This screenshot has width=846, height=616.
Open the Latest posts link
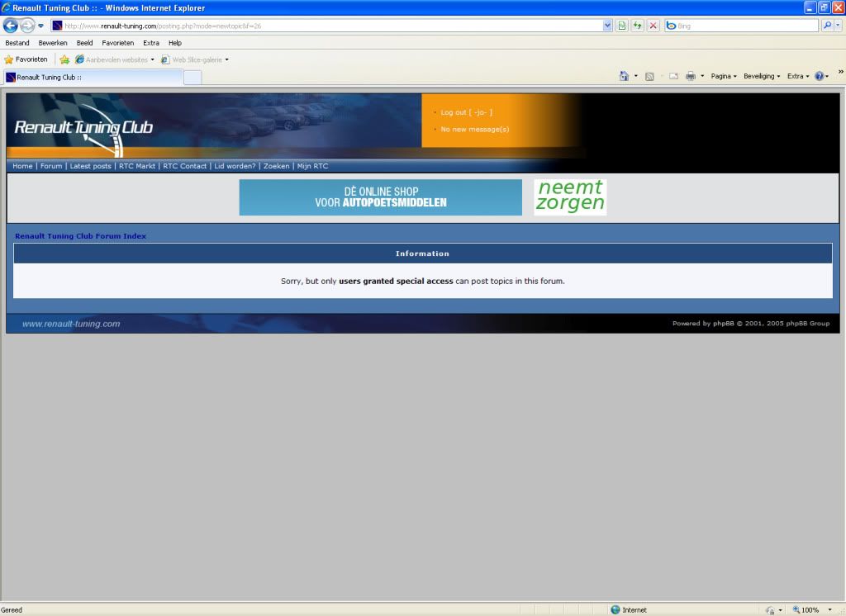click(91, 166)
